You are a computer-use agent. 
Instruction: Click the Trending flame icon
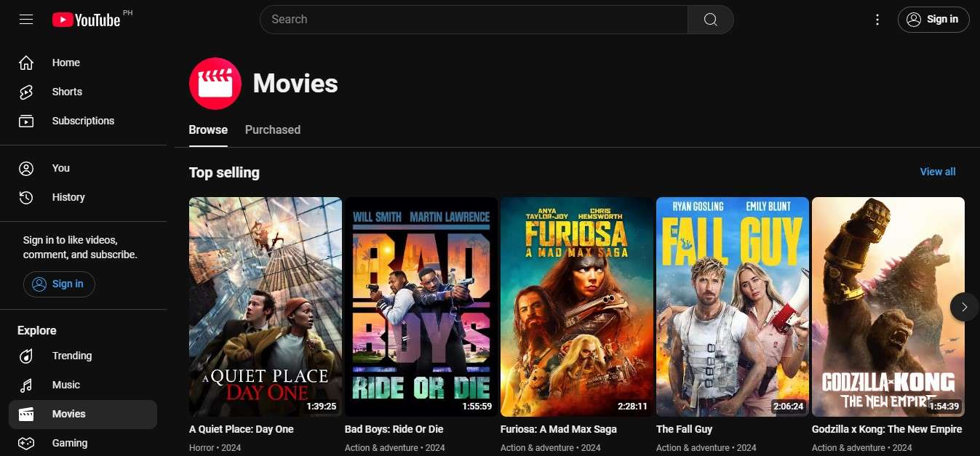[x=26, y=356]
